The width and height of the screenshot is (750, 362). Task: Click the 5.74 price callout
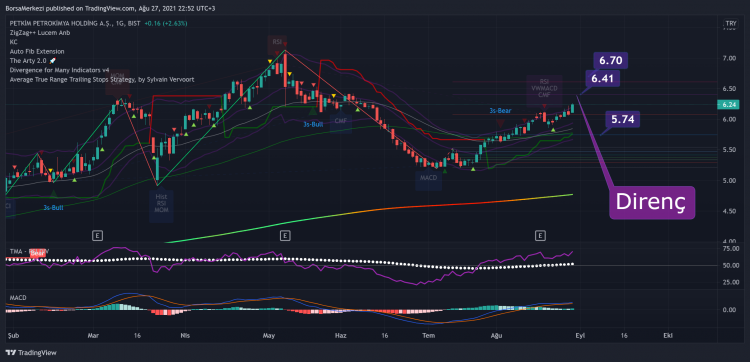pos(622,120)
